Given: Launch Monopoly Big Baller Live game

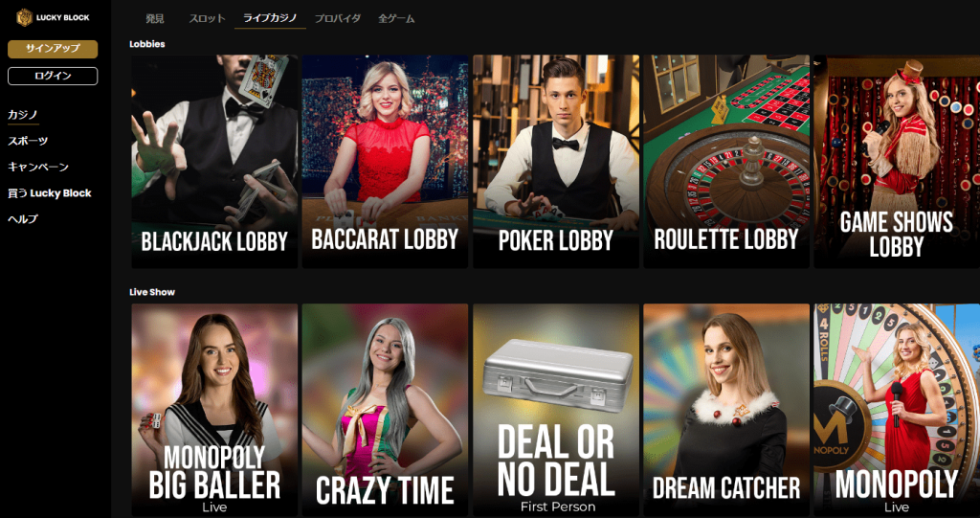Looking at the screenshot, I should (214, 411).
